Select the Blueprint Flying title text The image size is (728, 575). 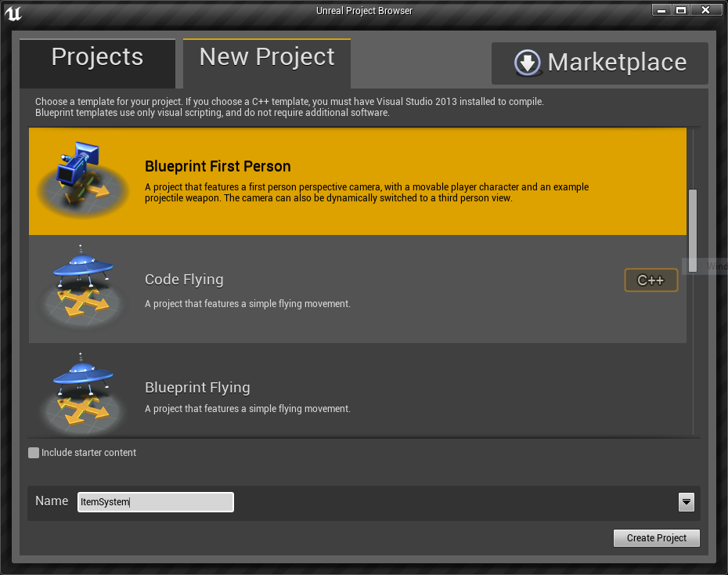point(197,387)
